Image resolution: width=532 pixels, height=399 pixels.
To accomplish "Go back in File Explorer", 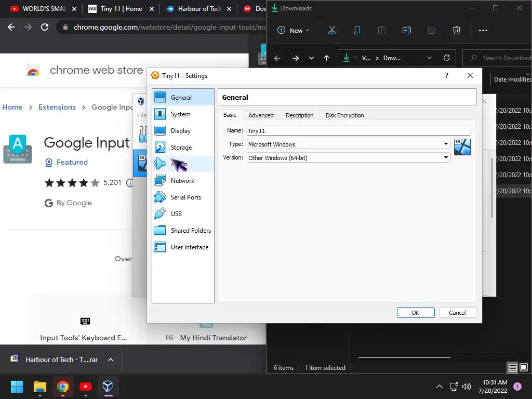I will click(x=277, y=58).
